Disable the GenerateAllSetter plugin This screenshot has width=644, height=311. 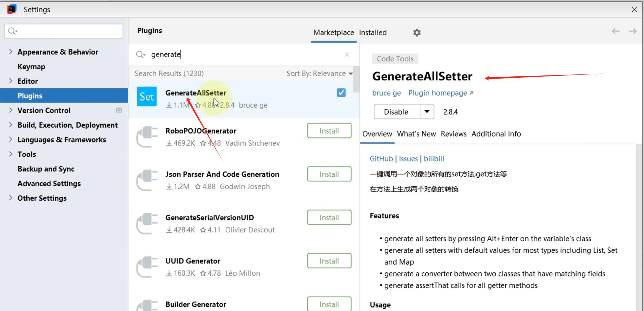[397, 112]
